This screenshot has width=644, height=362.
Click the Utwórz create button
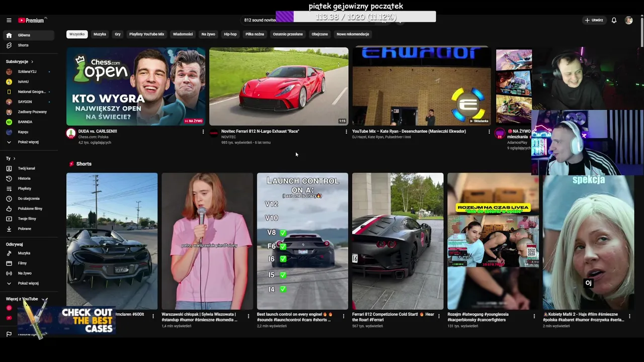[x=594, y=20]
